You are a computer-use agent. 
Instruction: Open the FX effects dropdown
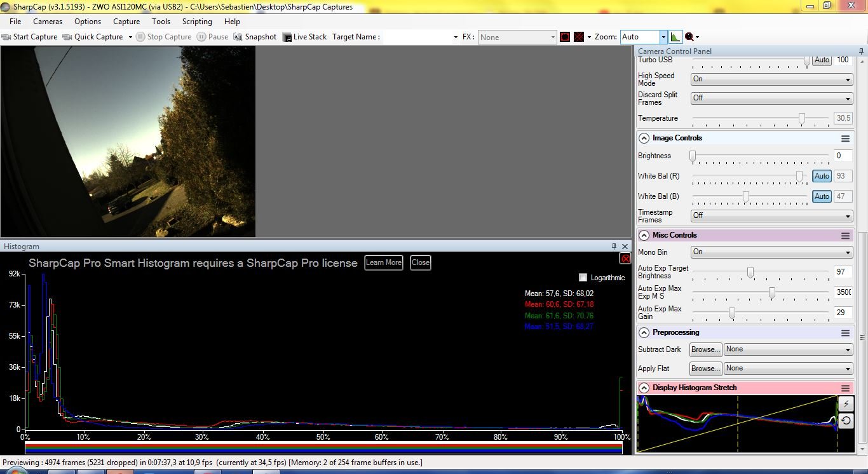click(517, 37)
